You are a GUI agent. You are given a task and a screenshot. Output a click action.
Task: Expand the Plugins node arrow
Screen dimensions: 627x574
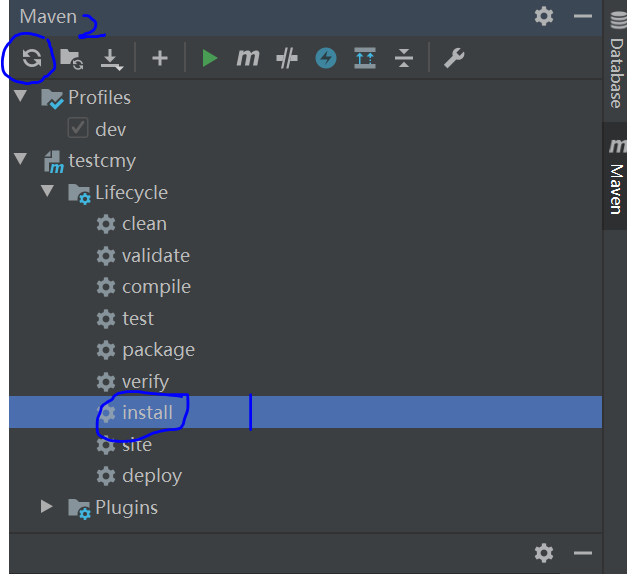coord(47,506)
